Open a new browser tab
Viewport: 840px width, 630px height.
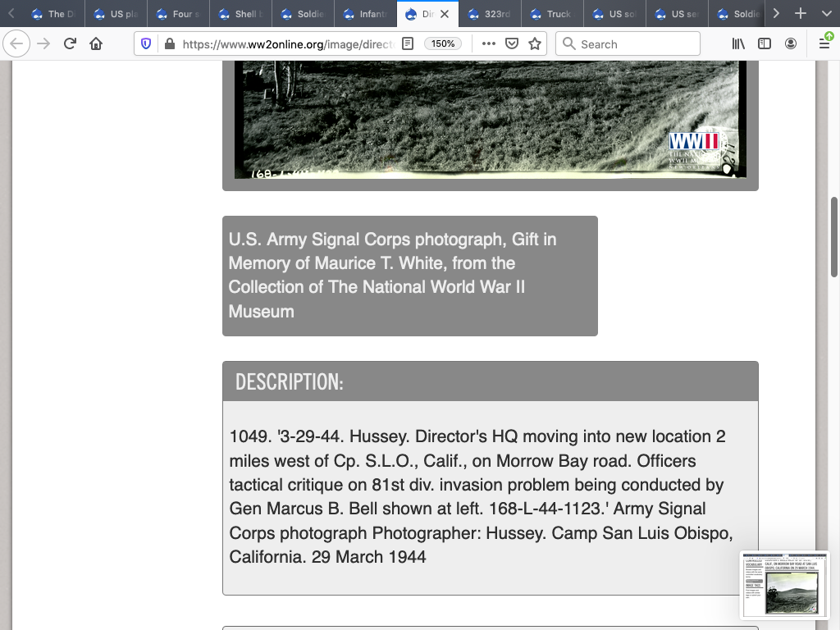(x=801, y=13)
